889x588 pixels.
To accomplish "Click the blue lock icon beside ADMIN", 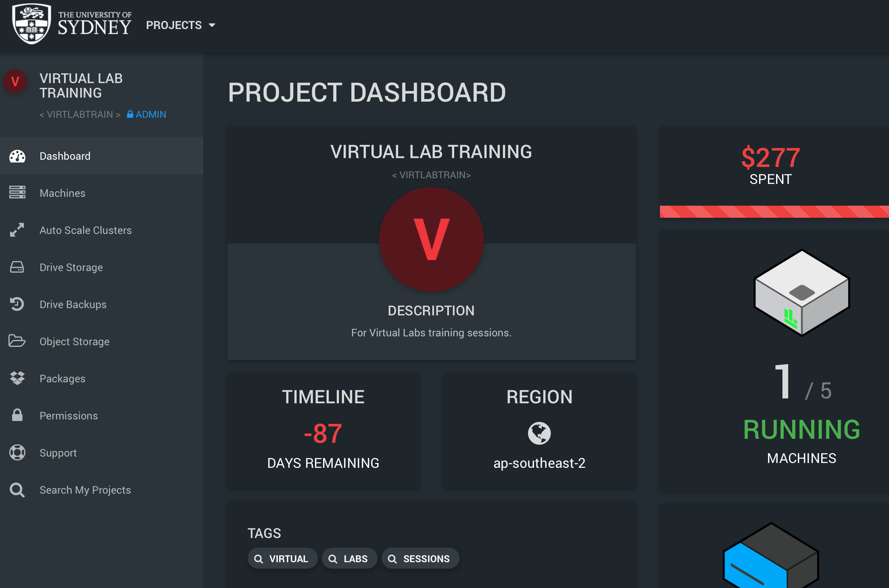I will coord(130,114).
